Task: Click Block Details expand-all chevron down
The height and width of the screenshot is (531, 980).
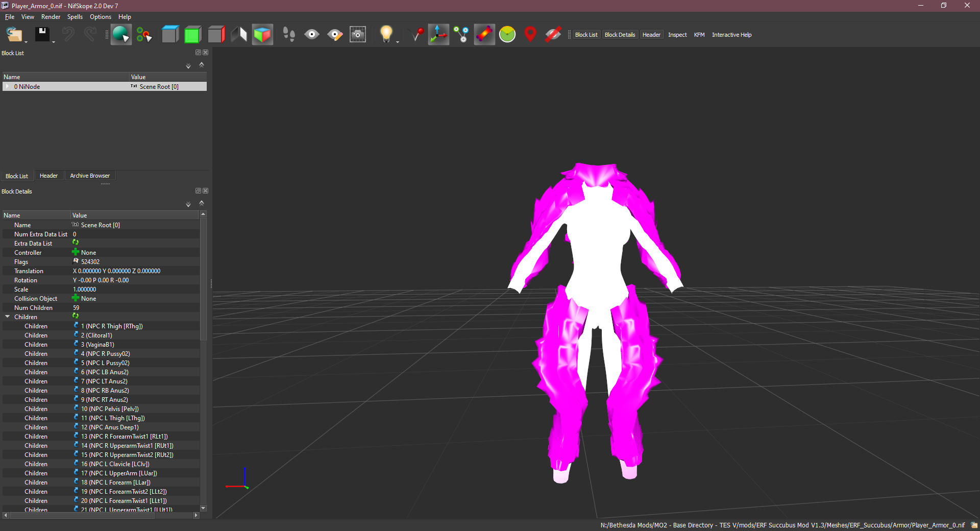Action: (188, 204)
